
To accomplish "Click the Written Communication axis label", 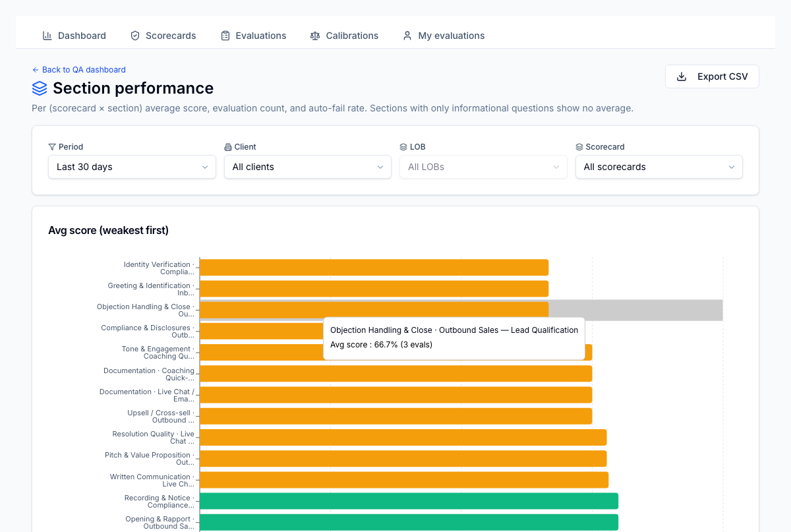I will (152, 481).
